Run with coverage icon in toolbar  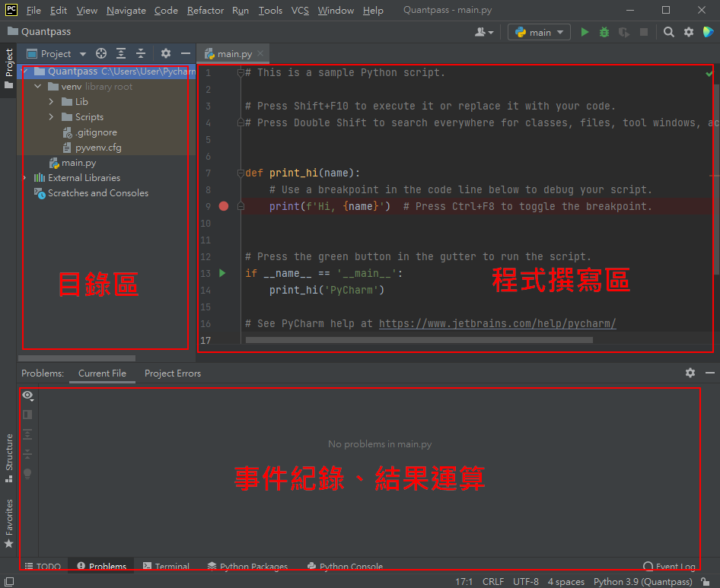point(624,32)
